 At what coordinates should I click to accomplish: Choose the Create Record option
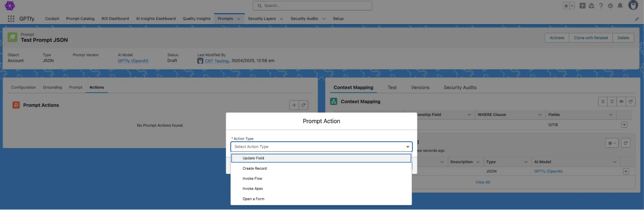[x=255, y=168]
